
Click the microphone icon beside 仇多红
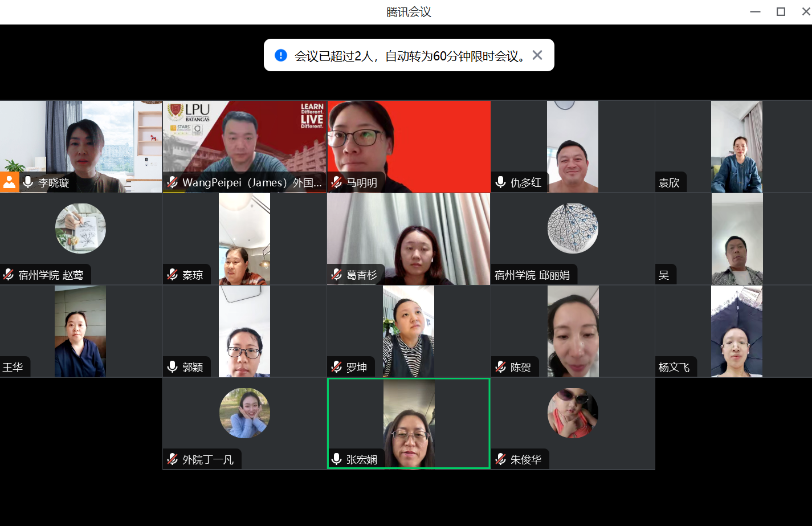coord(501,182)
